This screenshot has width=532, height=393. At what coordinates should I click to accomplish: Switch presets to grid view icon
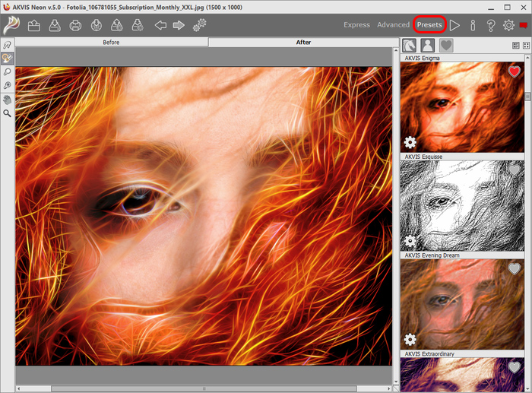coord(526,46)
